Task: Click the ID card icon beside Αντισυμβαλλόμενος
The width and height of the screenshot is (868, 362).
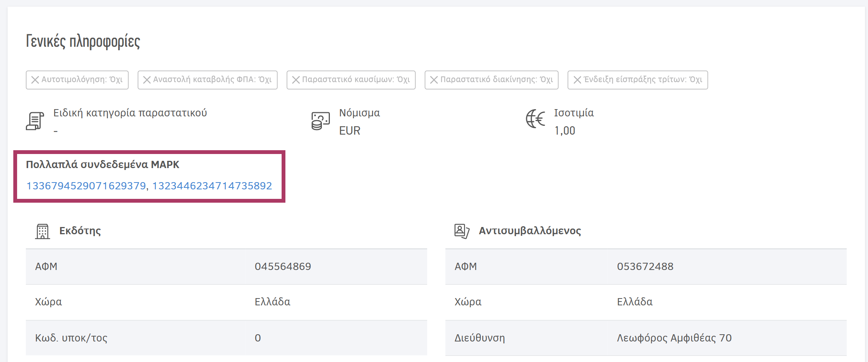Action: (x=461, y=230)
